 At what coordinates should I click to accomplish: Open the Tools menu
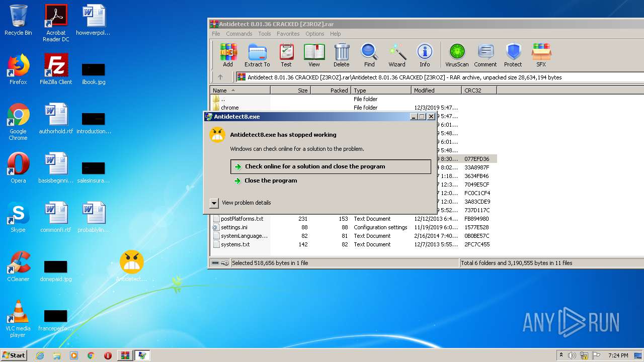click(265, 34)
